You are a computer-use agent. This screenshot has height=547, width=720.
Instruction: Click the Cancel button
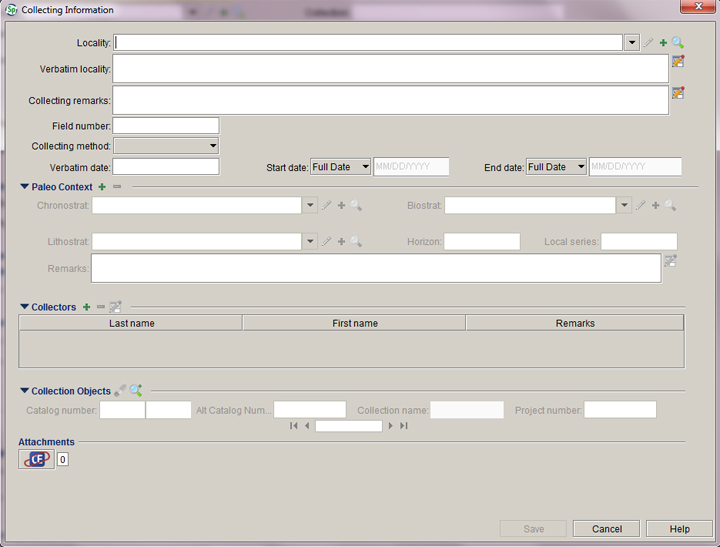(607, 529)
